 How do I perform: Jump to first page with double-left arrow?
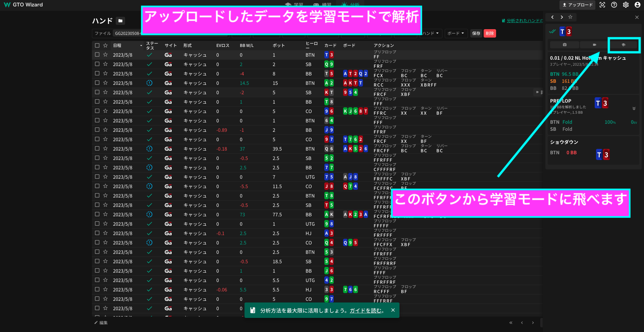pos(511,323)
